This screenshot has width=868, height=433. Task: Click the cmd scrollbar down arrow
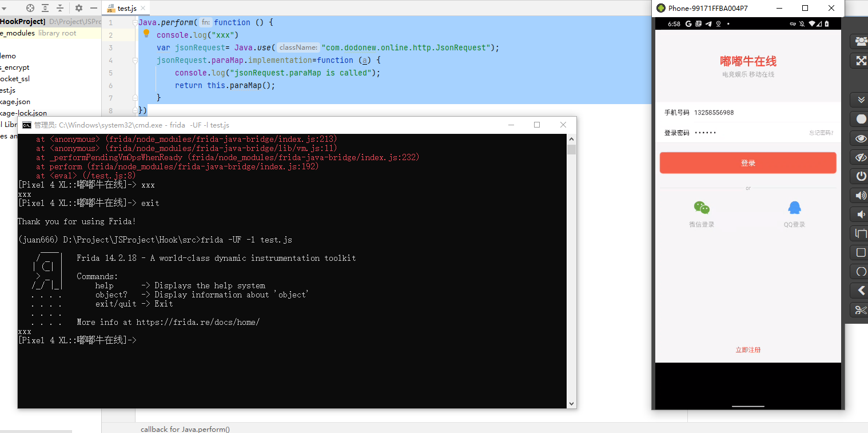pos(571,404)
